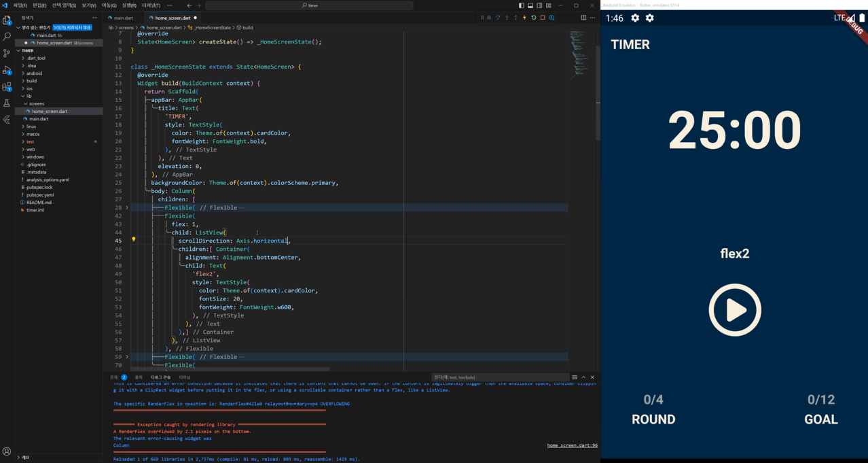The height and width of the screenshot is (463, 868).
Task: Open the 보기(V) menu
Action: pos(89,5)
